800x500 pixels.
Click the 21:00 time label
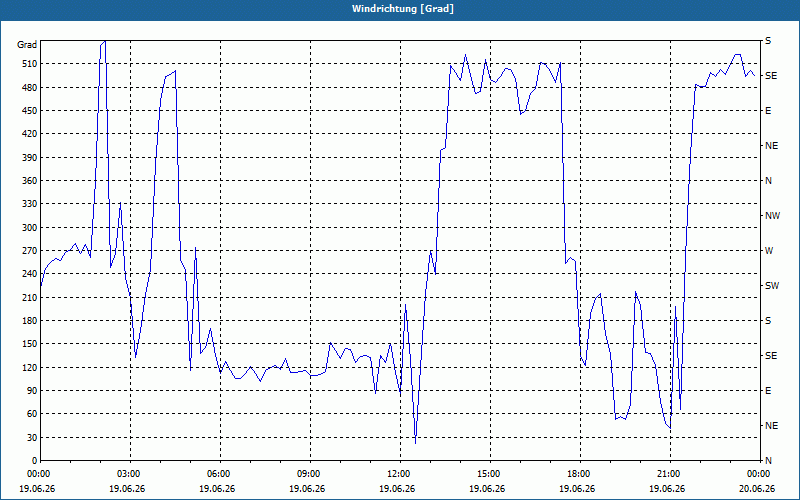(x=670, y=473)
